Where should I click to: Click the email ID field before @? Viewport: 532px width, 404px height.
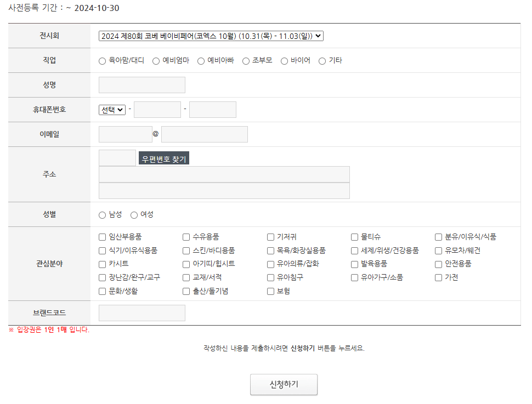coord(126,134)
